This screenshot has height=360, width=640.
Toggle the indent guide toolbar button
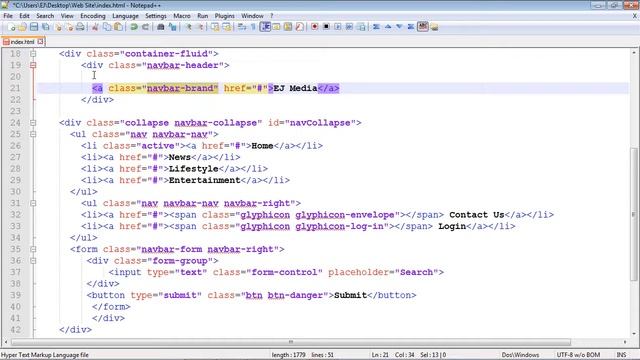(x=265, y=27)
